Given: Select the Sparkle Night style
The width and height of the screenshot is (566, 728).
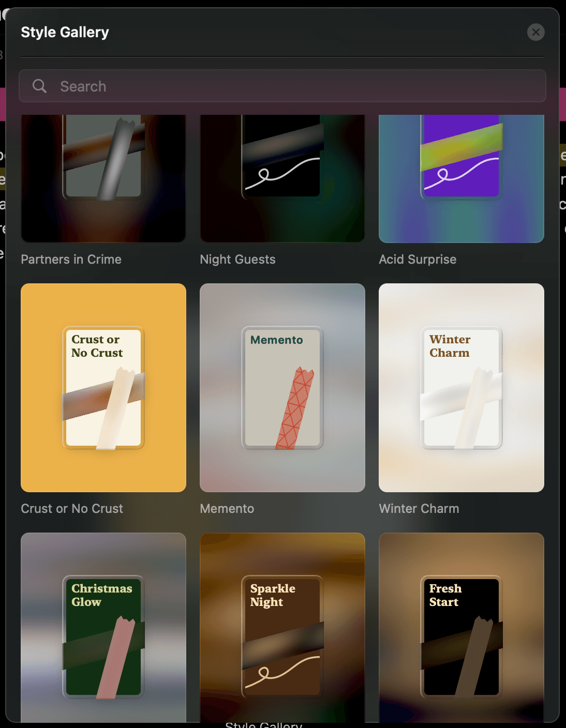Looking at the screenshot, I should [282, 628].
